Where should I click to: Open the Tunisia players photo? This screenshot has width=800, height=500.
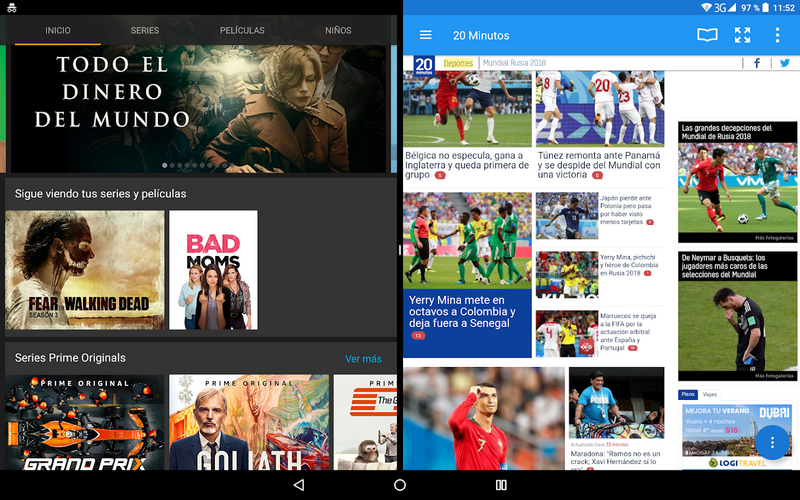click(x=600, y=109)
